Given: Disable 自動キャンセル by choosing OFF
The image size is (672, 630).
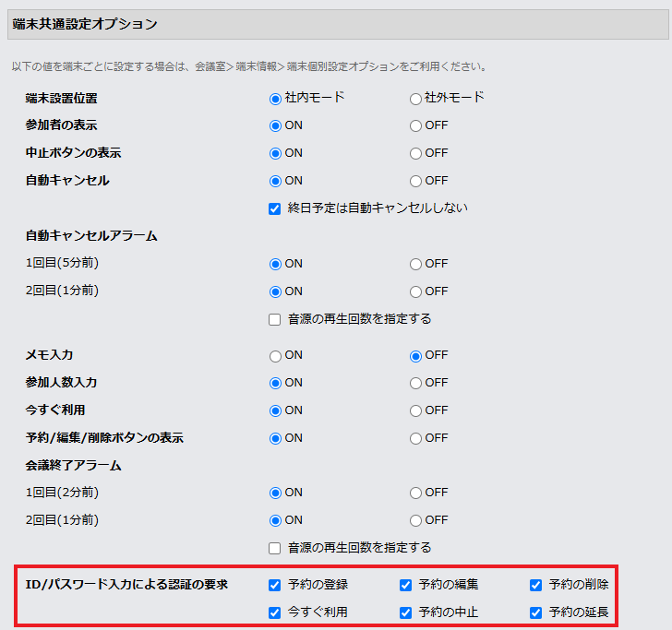Looking at the screenshot, I should click(415, 181).
